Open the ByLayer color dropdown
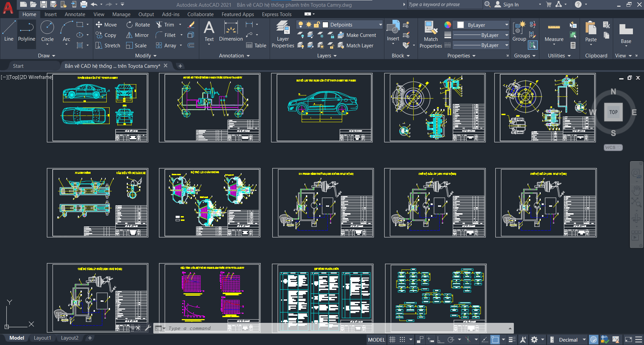The image size is (644, 345). pyautogui.click(x=506, y=25)
